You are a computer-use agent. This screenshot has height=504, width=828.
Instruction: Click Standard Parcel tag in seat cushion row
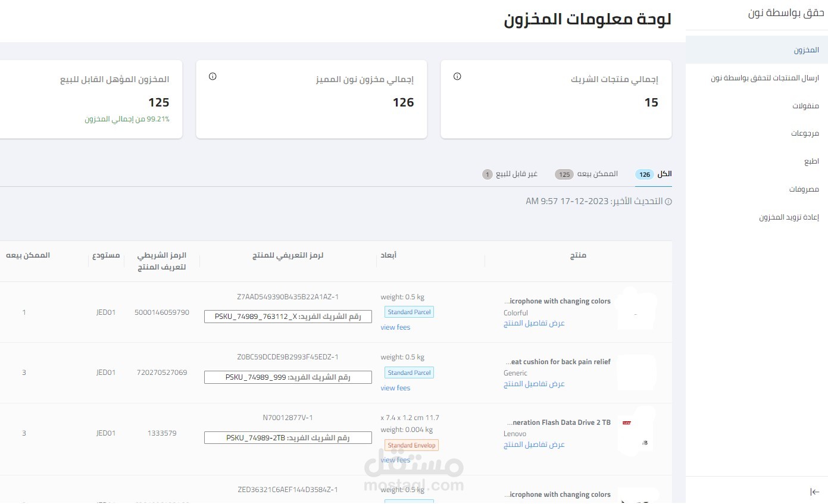409,372
